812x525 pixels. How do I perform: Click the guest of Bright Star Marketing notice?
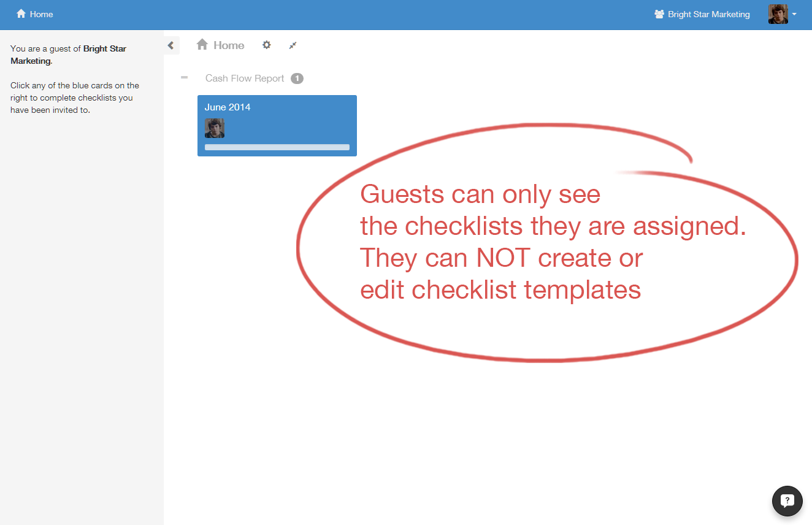point(68,55)
